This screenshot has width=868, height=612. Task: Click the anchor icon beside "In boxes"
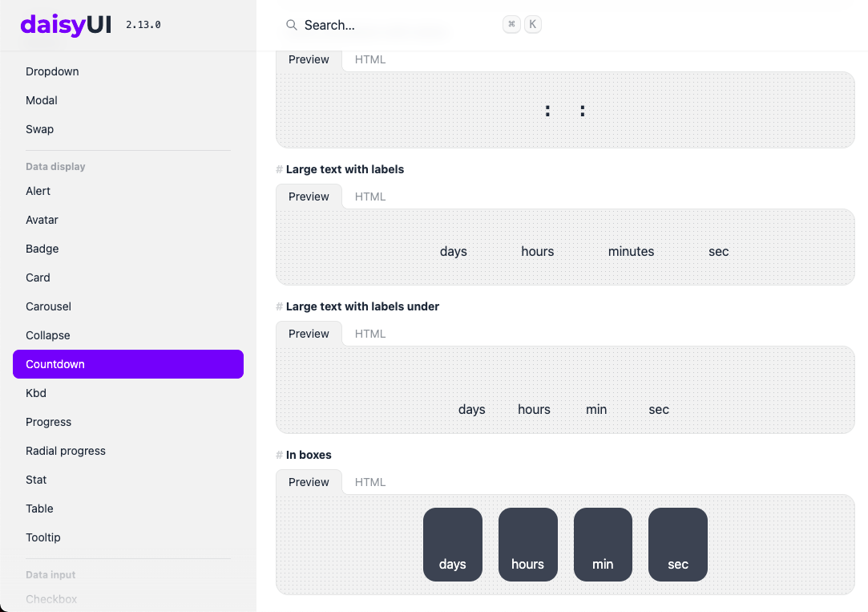[278, 455]
